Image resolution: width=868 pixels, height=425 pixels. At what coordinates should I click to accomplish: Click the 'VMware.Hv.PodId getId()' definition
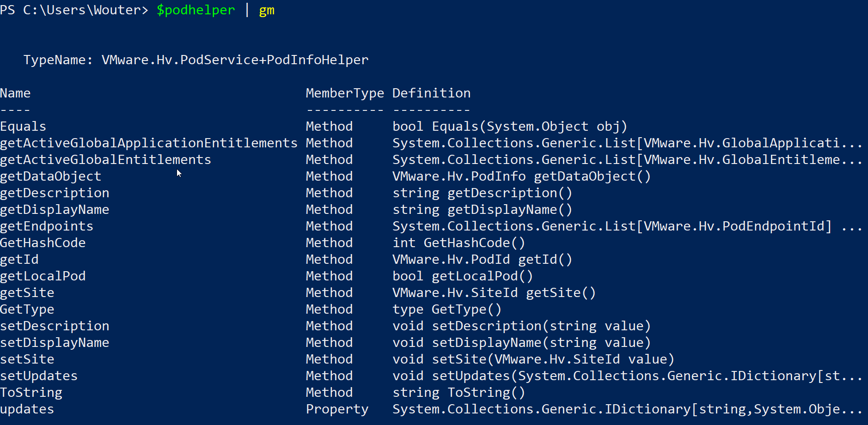(483, 260)
